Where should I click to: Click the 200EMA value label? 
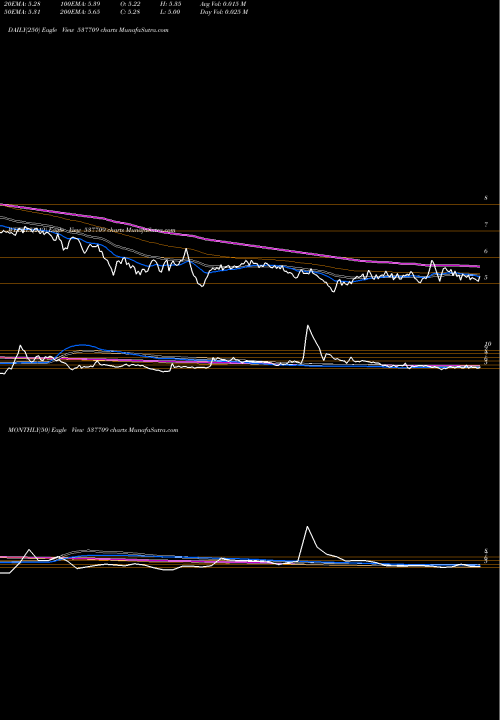pos(80,12)
